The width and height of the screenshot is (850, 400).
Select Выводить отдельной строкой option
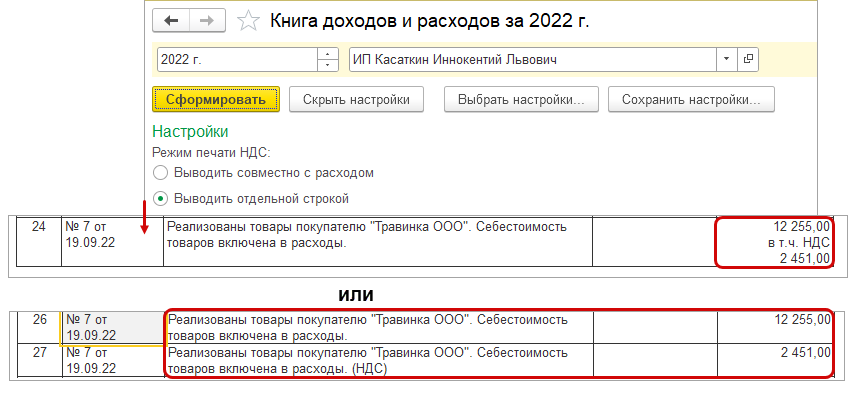tap(161, 197)
